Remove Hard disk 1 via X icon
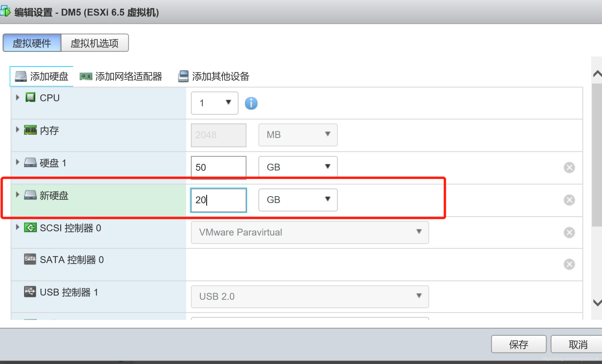The width and height of the screenshot is (602, 364). tap(569, 167)
